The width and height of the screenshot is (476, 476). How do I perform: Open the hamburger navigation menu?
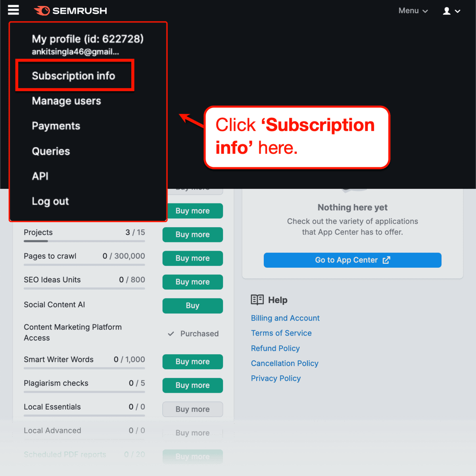[13, 10]
